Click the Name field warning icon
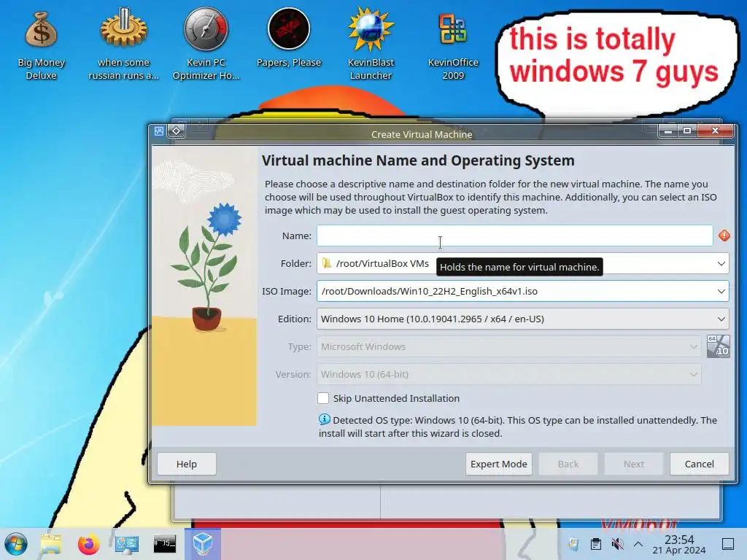 point(724,236)
